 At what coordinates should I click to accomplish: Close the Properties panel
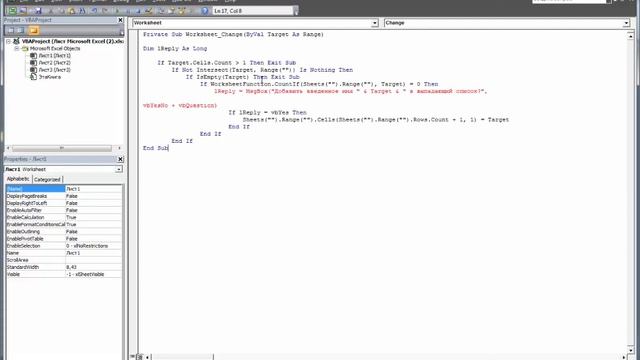pos(120,159)
